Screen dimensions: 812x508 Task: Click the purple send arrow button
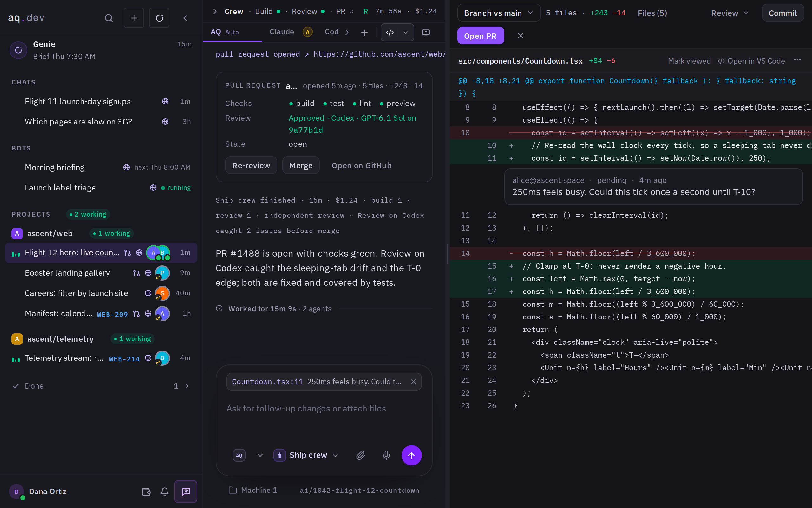[411, 455]
